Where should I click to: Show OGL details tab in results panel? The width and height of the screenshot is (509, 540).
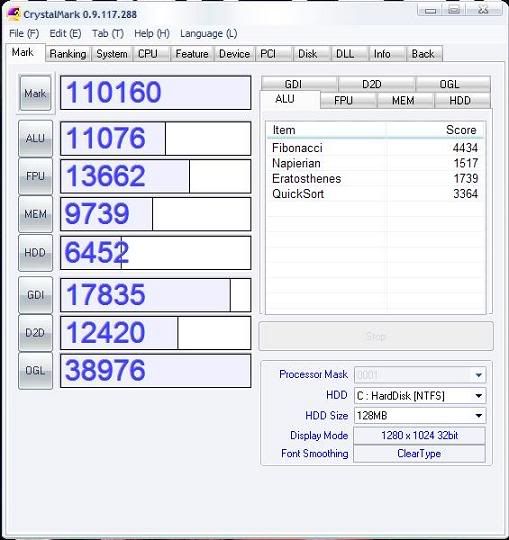[453, 84]
